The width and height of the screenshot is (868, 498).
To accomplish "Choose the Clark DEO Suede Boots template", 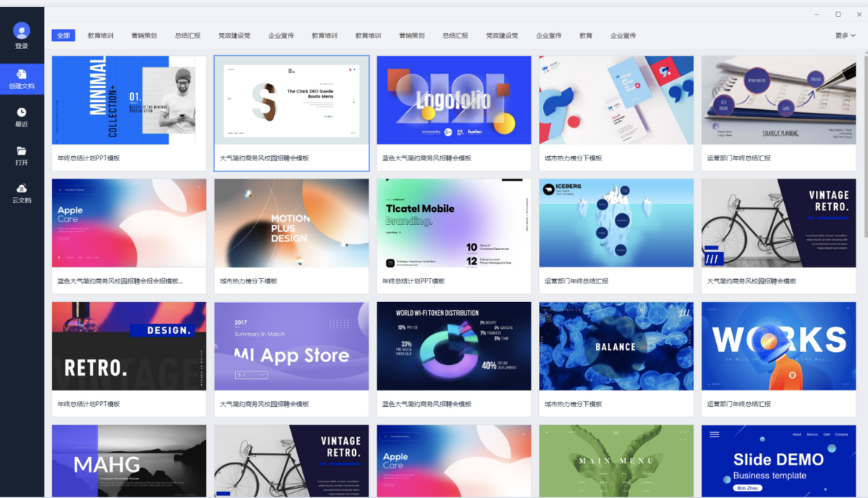I will [x=292, y=100].
